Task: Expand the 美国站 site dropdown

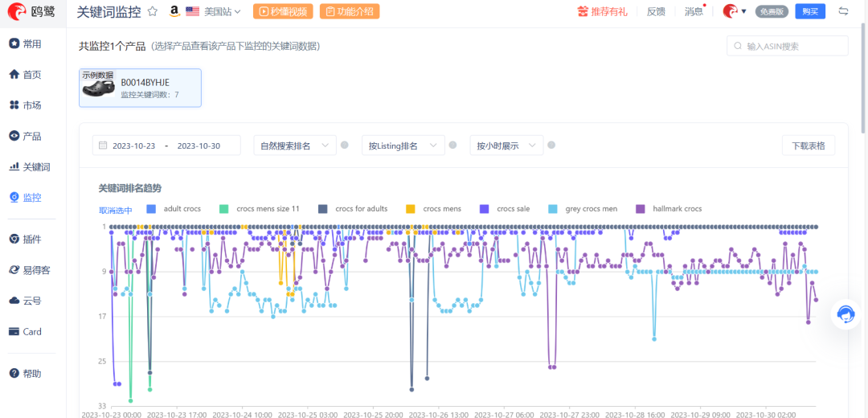Action: pyautogui.click(x=222, y=11)
